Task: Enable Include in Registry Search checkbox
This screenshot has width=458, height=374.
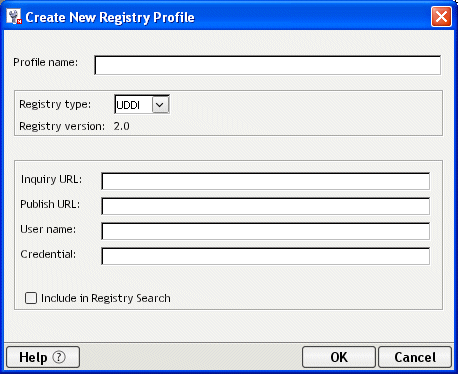Action: point(31,298)
